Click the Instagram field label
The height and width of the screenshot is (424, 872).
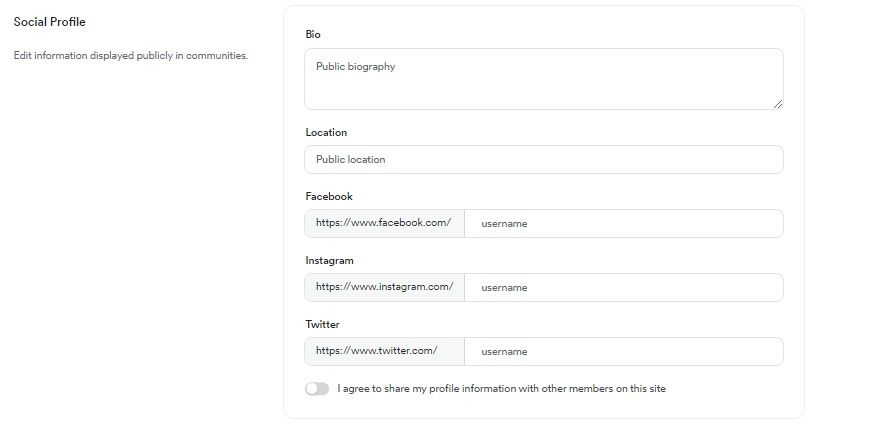pos(329,261)
